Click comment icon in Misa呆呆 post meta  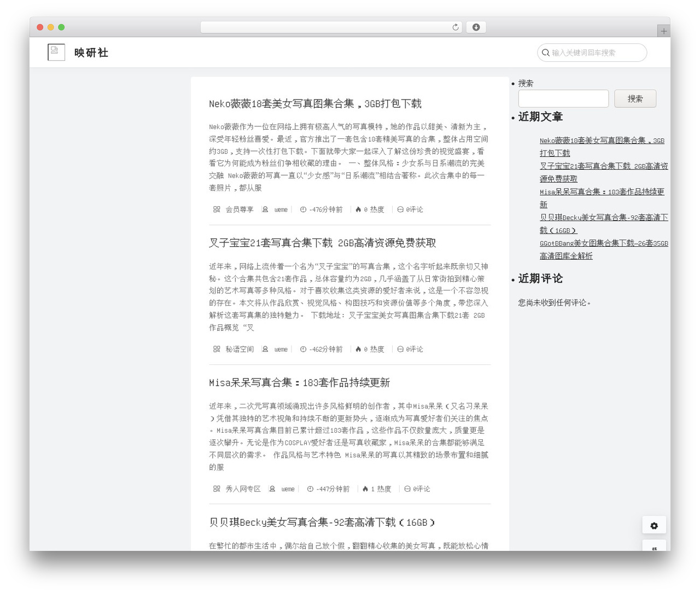[x=407, y=489]
